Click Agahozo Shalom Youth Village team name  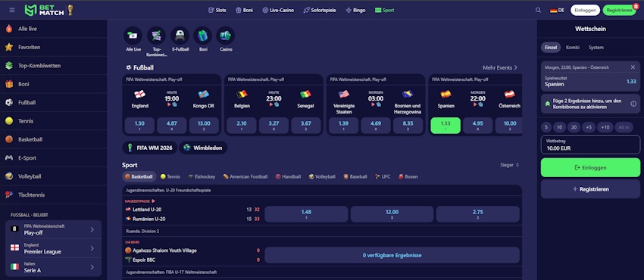coord(164,250)
